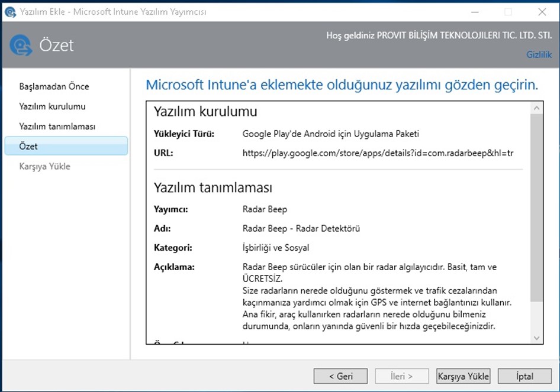Click the < Geri back button
The image size is (560, 392).
pos(340,376)
